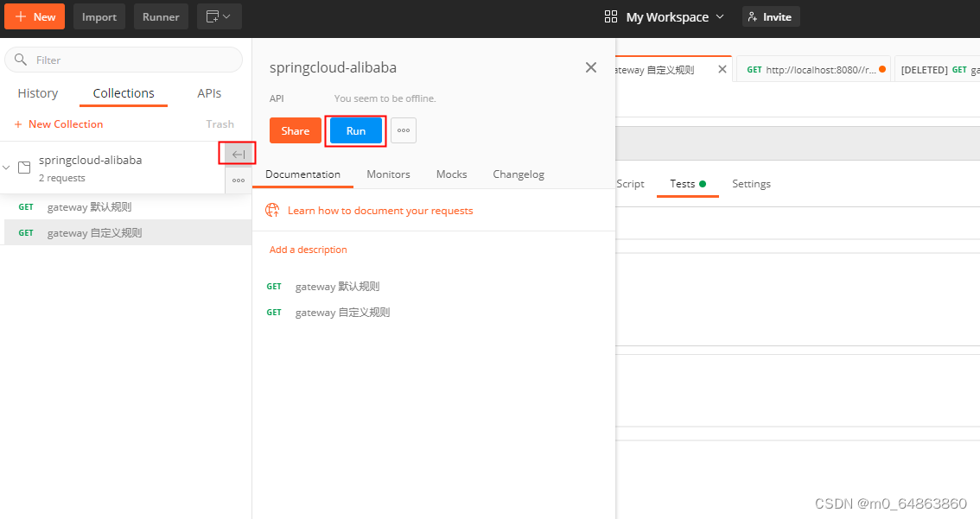The height and width of the screenshot is (519, 980).
Task: Switch to the Monitors tab
Action: pyautogui.click(x=388, y=174)
